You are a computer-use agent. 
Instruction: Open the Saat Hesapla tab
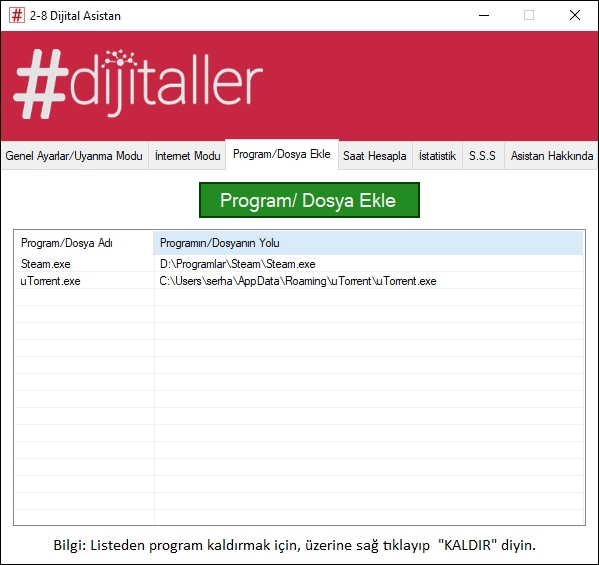(x=374, y=156)
